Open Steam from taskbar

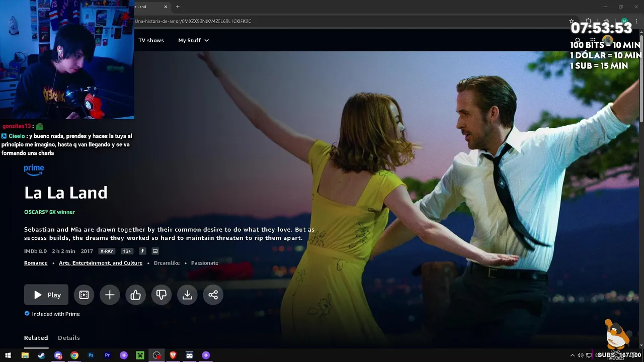tap(41, 355)
